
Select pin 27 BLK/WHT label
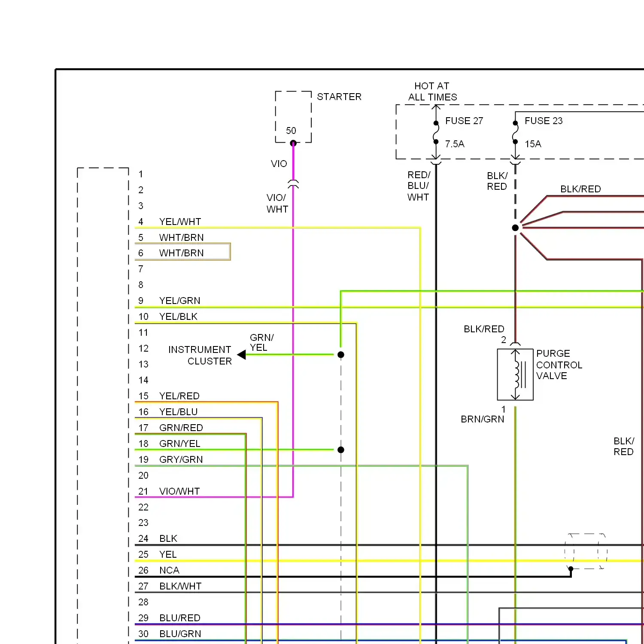(x=180, y=586)
